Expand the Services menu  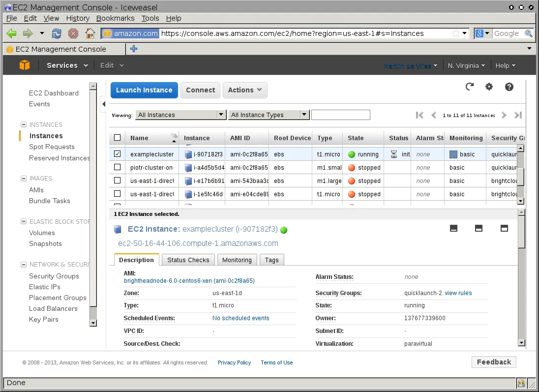67,65
